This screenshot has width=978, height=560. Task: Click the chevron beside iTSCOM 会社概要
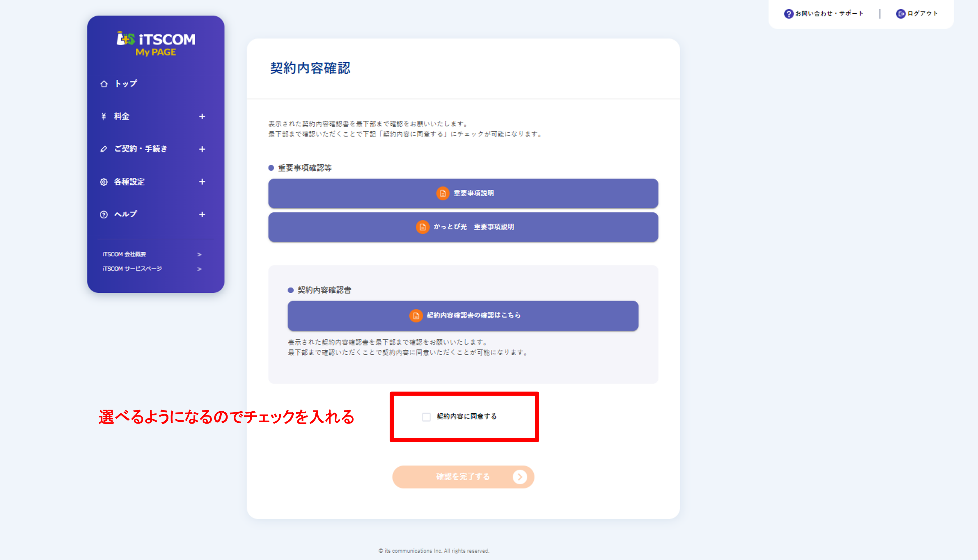199,255
